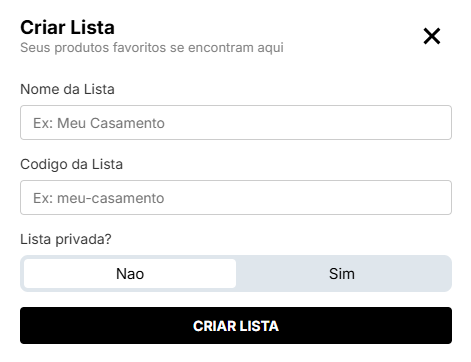
Task: Dismiss the dialog with the X icon
Action: click(x=432, y=36)
